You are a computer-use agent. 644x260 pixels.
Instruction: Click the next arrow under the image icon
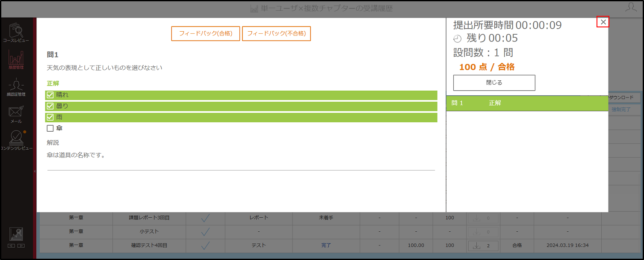(21, 246)
